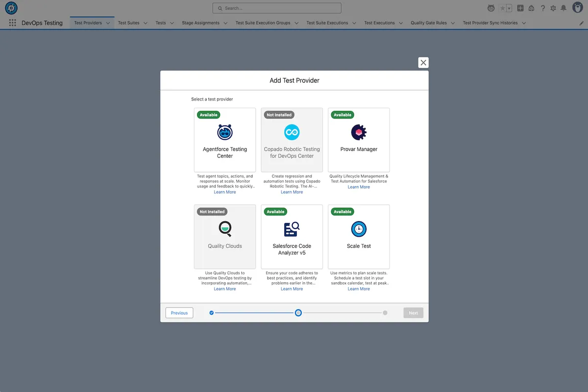Switch to the Tests tab

coord(161,23)
